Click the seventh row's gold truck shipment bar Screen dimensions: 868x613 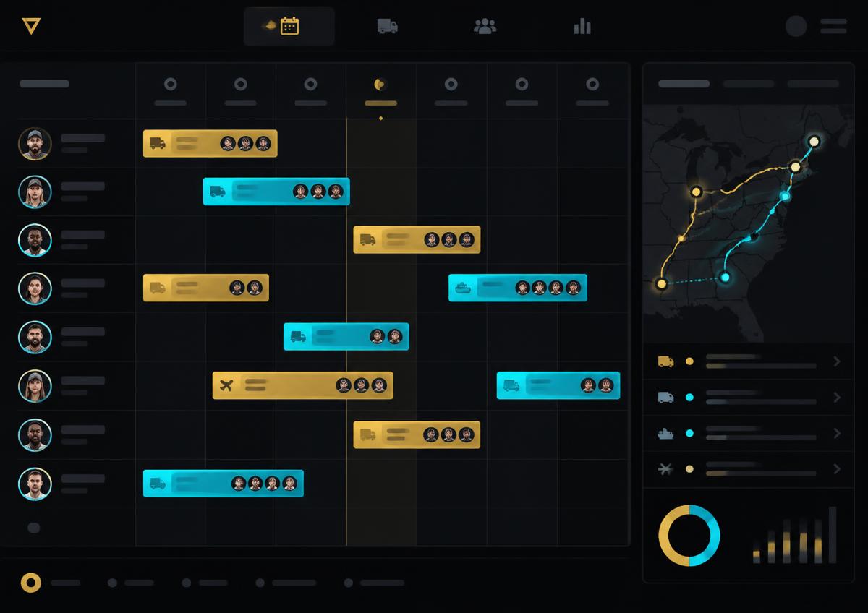[417, 434]
